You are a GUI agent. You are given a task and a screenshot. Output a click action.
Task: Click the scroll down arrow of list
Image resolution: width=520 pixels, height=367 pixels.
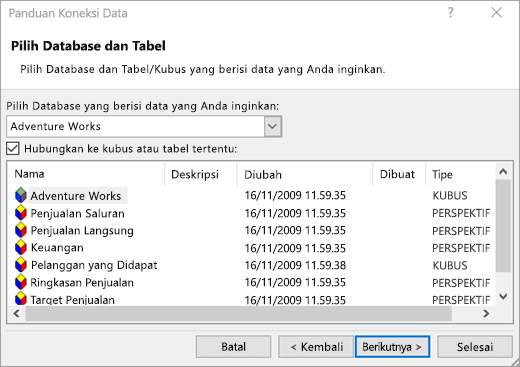[x=503, y=296]
